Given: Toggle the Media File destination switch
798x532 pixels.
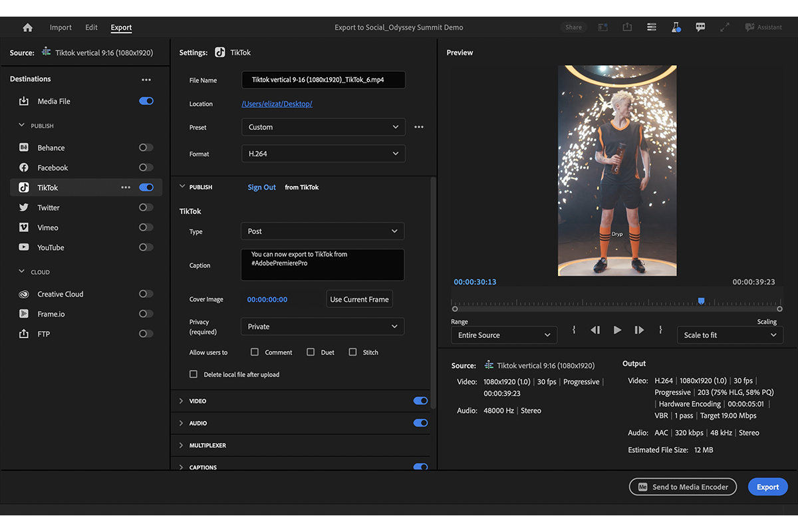Looking at the screenshot, I should pyautogui.click(x=146, y=101).
